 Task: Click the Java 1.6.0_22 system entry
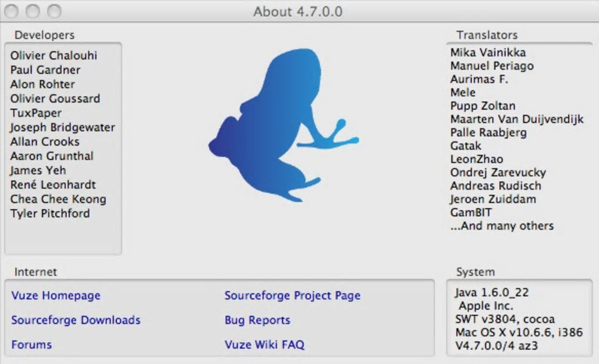click(x=492, y=292)
